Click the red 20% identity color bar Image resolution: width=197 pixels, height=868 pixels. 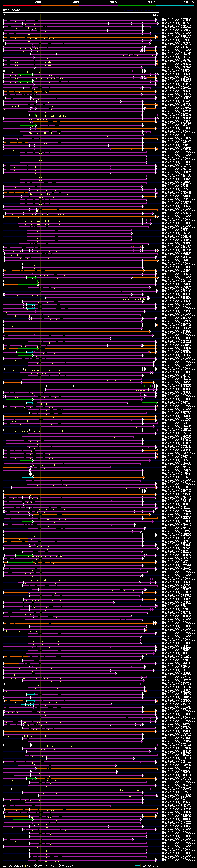22,6
